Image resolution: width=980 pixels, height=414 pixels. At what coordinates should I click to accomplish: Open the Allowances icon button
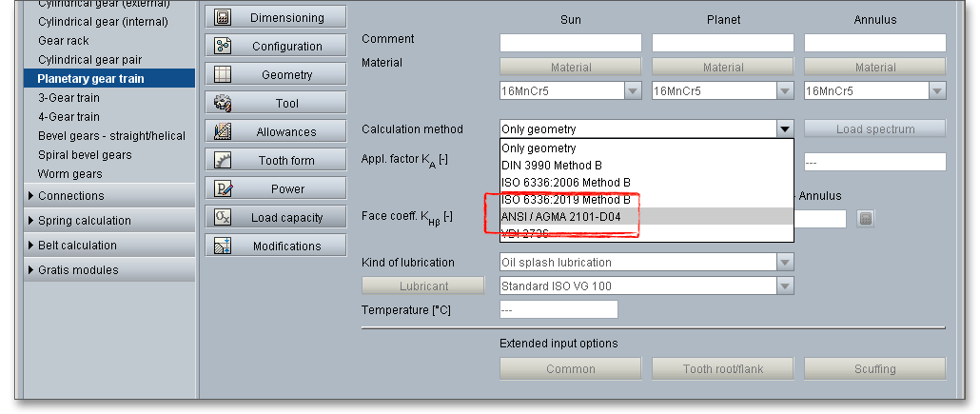[223, 131]
